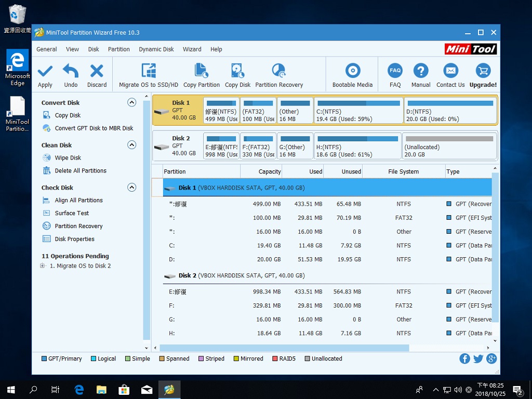Image resolution: width=532 pixels, height=399 pixels.
Task: Click the left panel scroll down arrow
Action: [147, 348]
